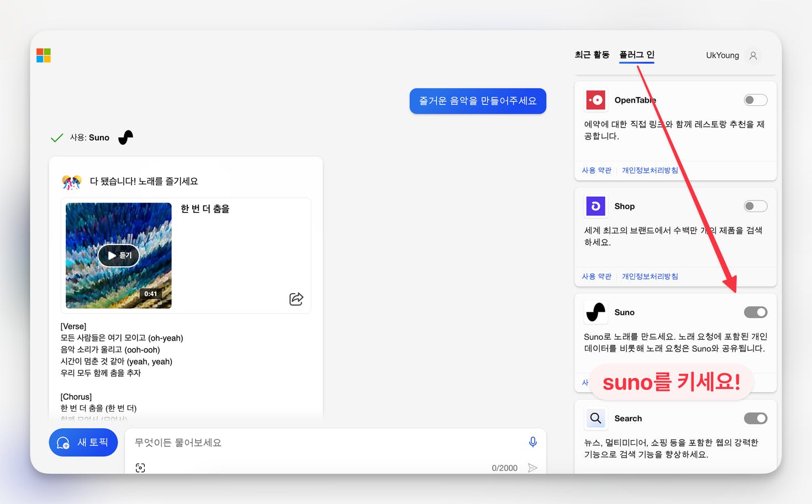Click the lyric line 음악 소리가 울리고
The width and height of the screenshot is (812, 504).
[x=110, y=349]
